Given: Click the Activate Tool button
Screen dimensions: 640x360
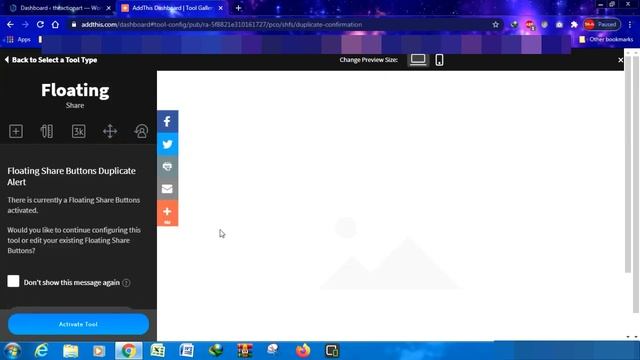Looking at the screenshot, I should tap(78, 324).
